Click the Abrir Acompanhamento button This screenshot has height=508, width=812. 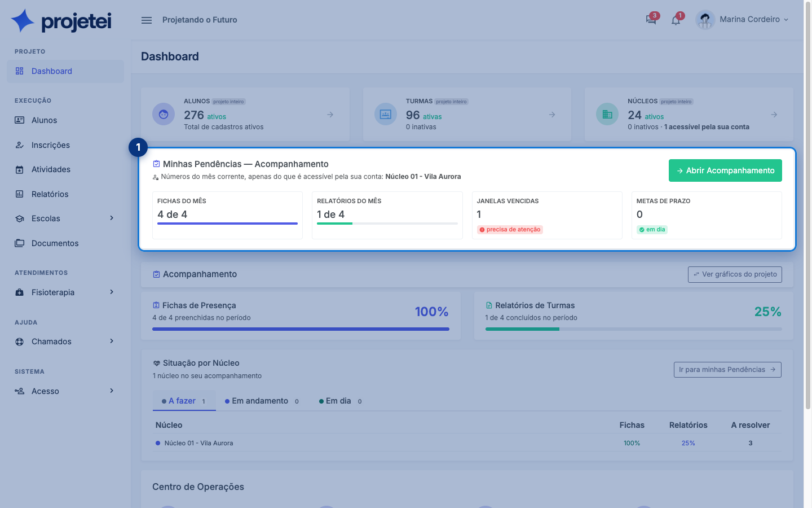(725, 170)
